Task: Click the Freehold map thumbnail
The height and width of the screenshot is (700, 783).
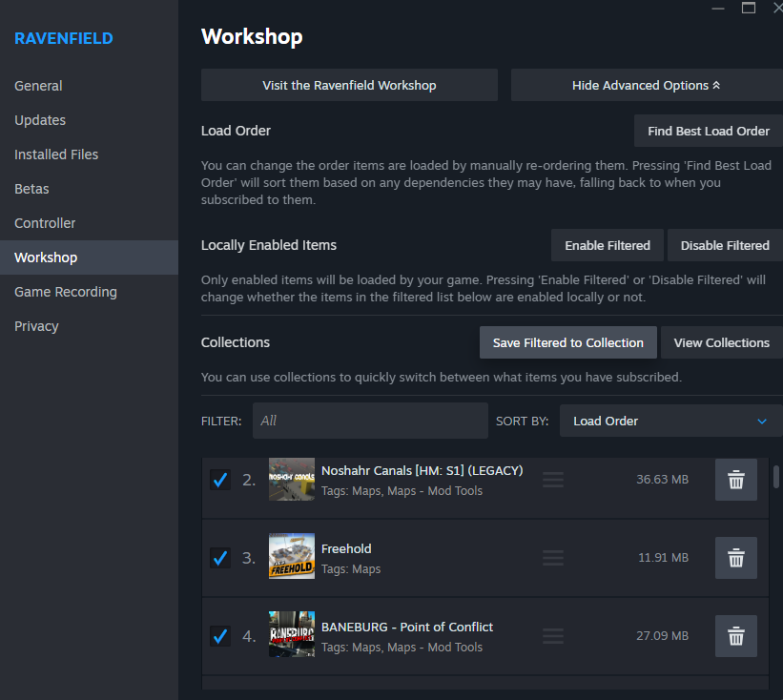Action: (x=292, y=556)
